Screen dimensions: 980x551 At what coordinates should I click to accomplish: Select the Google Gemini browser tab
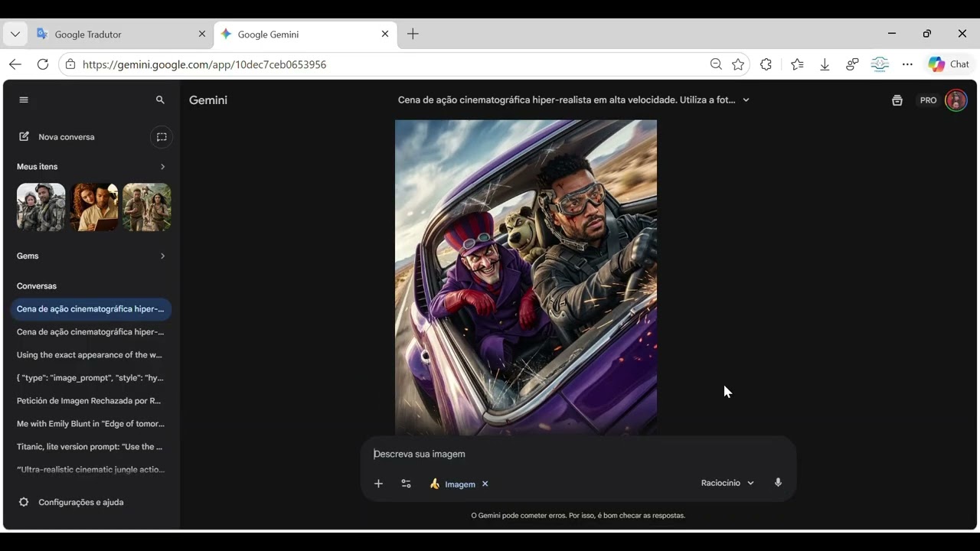click(305, 34)
